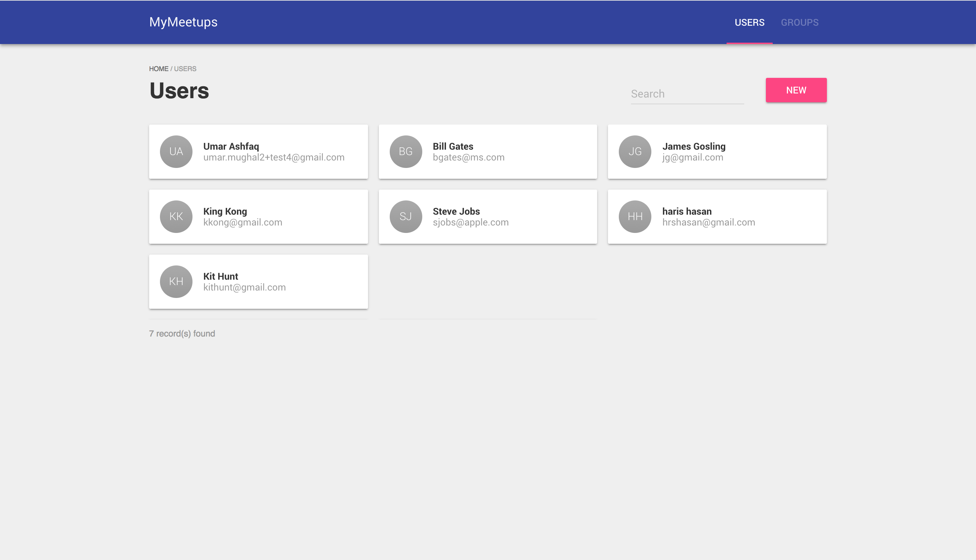Click the UA avatar icon
This screenshot has width=976, height=560.
click(x=176, y=152)
